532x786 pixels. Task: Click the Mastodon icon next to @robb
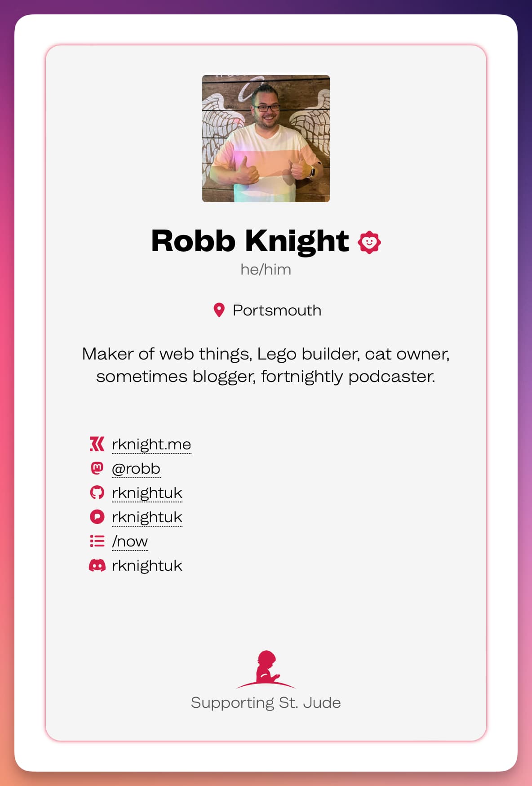coord(97,468)
